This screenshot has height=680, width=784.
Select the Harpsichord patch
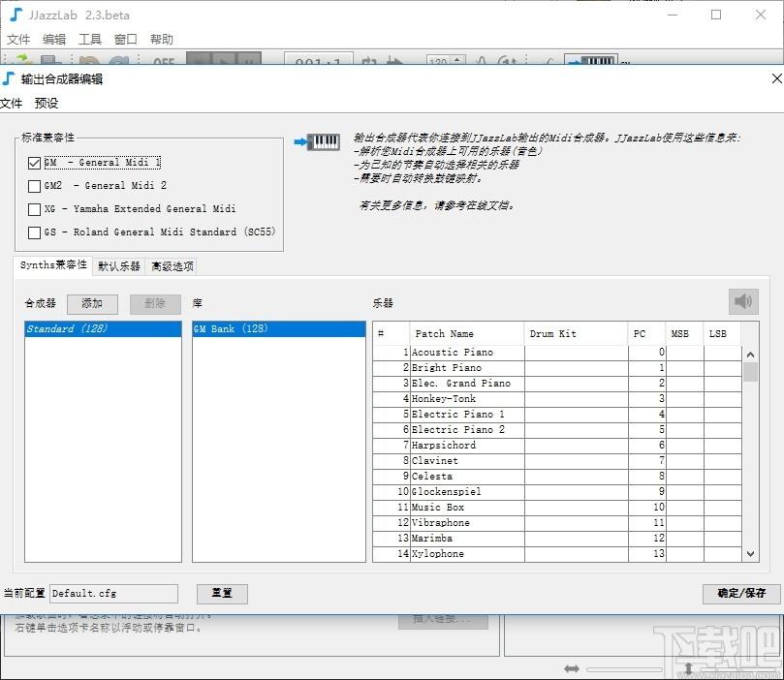(557, 446)
